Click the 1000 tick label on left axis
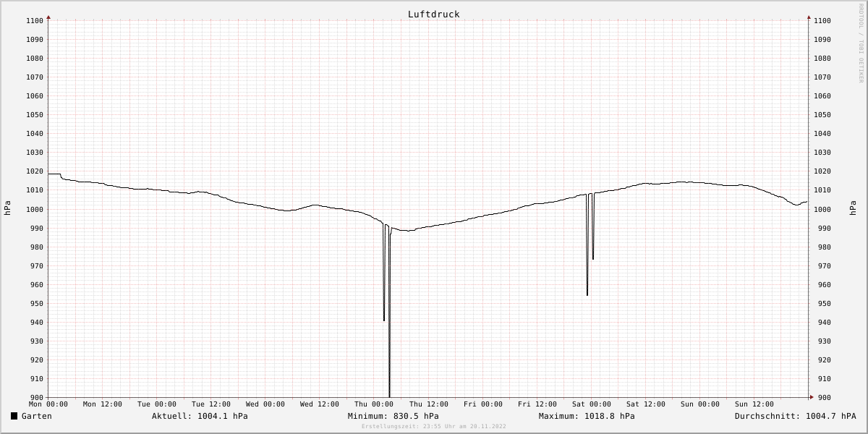Image resolution: width=868 pixels, height=434 pixels. point(35,210)
